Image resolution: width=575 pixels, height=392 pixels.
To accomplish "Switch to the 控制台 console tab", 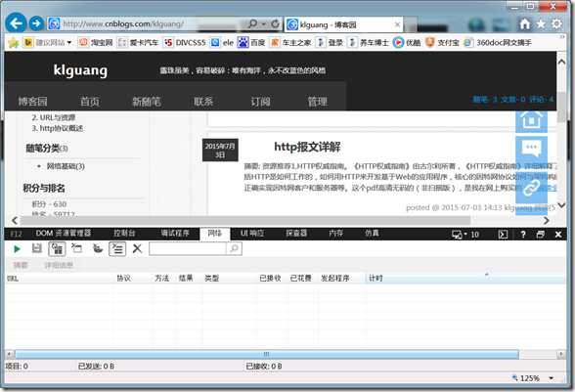I will (124, 234).
